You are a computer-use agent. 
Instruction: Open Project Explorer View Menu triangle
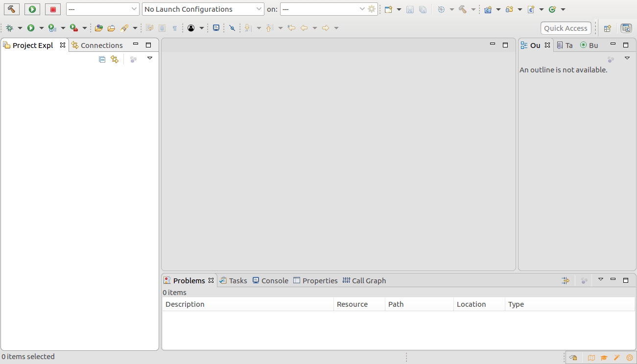pos(150,58)
